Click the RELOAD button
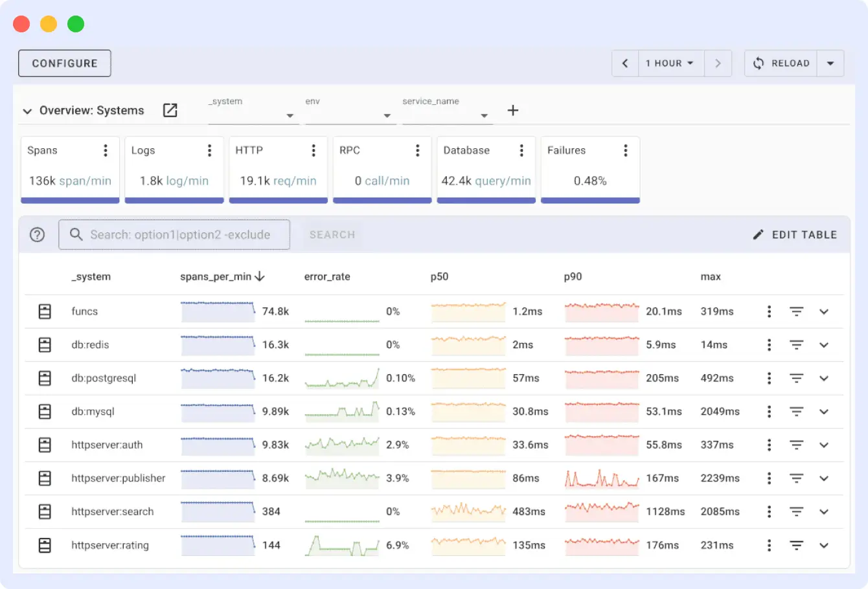The width and height of the screenshot is (868, 589). [781, 63]
